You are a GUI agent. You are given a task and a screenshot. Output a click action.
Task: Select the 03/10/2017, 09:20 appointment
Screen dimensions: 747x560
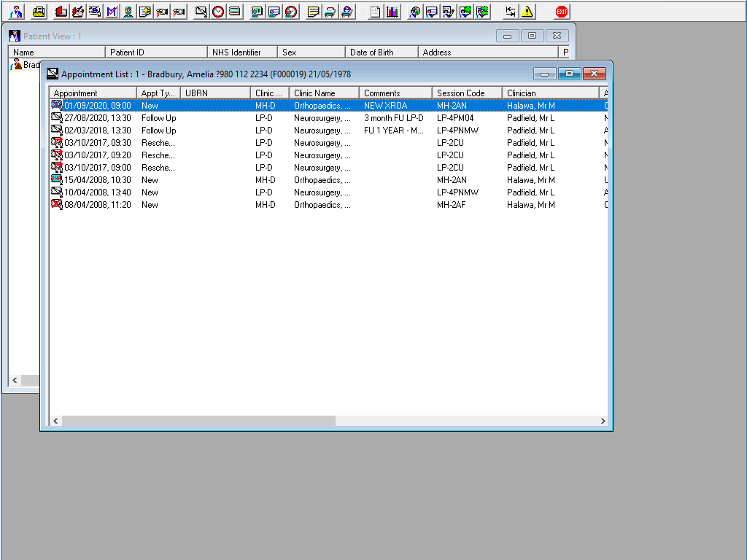click(x=329, y=155)
